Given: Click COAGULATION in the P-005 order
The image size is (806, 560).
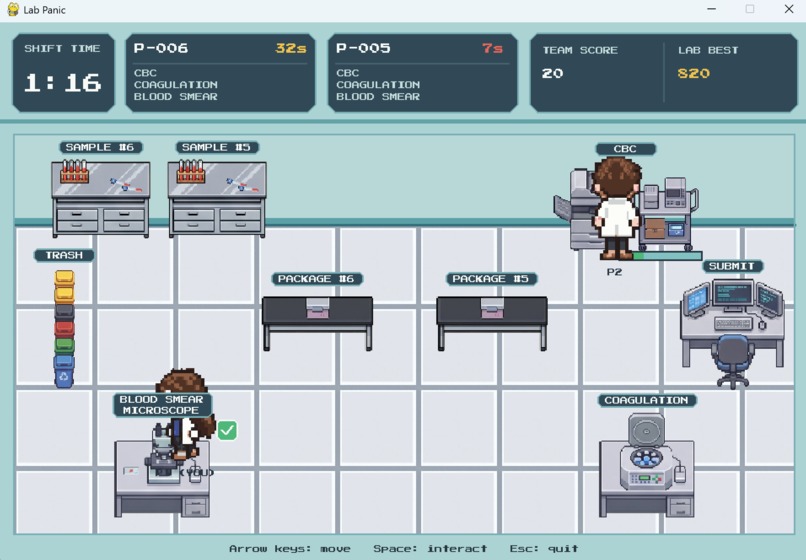Looking at the screenshot, I should [x=378, y=85].
